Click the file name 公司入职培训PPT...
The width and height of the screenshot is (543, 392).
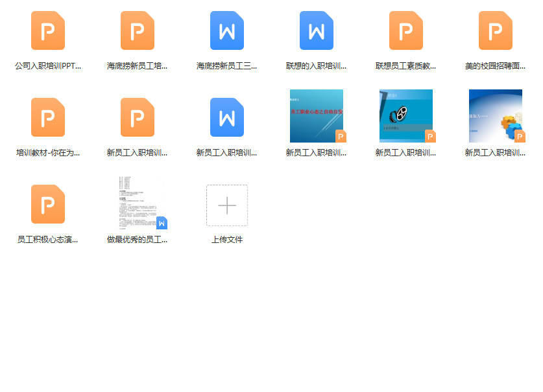click(x=48, y=65)
